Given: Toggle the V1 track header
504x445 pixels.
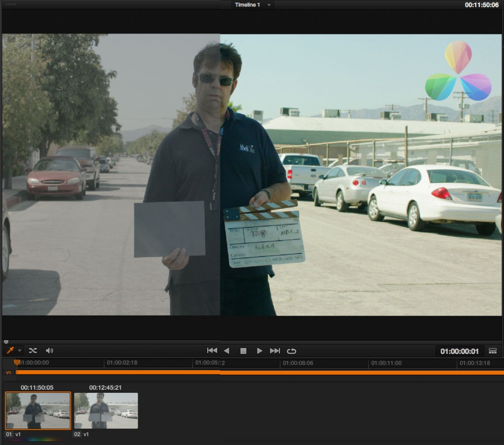Looking at the screenshot, I should click(x=8, y=373).
